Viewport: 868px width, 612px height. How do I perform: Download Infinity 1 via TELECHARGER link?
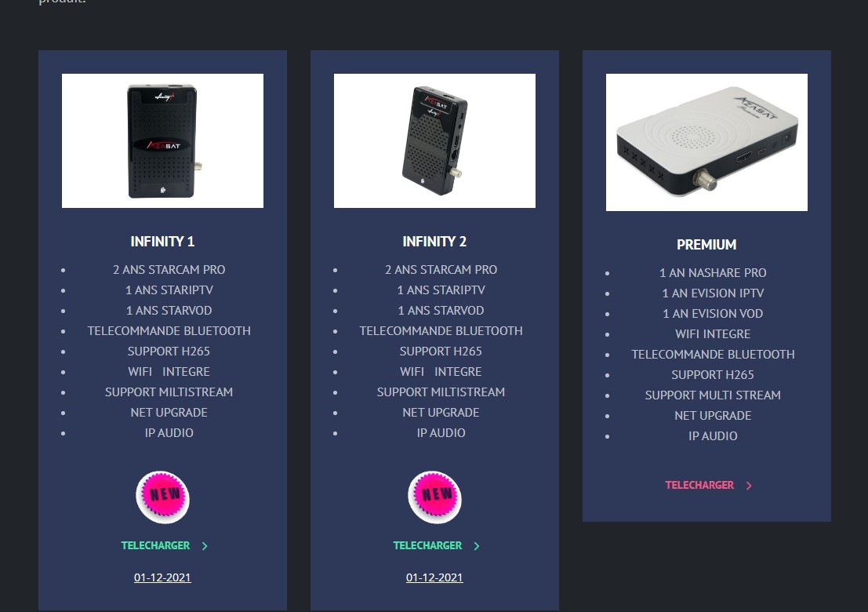tap(155, 545)
